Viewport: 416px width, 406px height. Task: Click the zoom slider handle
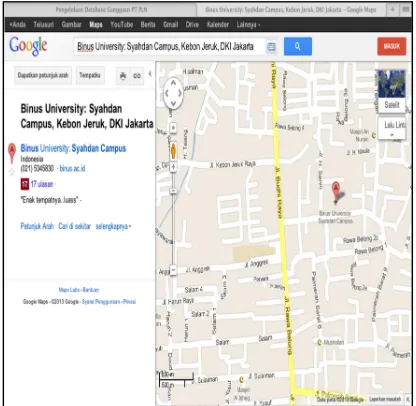point(173,191)
